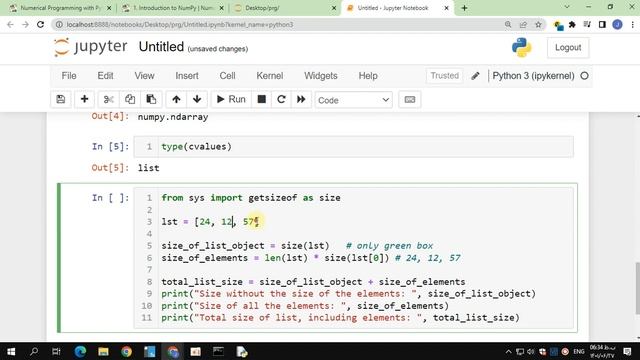Click the zoom magnifier icon in address bar

508,24
